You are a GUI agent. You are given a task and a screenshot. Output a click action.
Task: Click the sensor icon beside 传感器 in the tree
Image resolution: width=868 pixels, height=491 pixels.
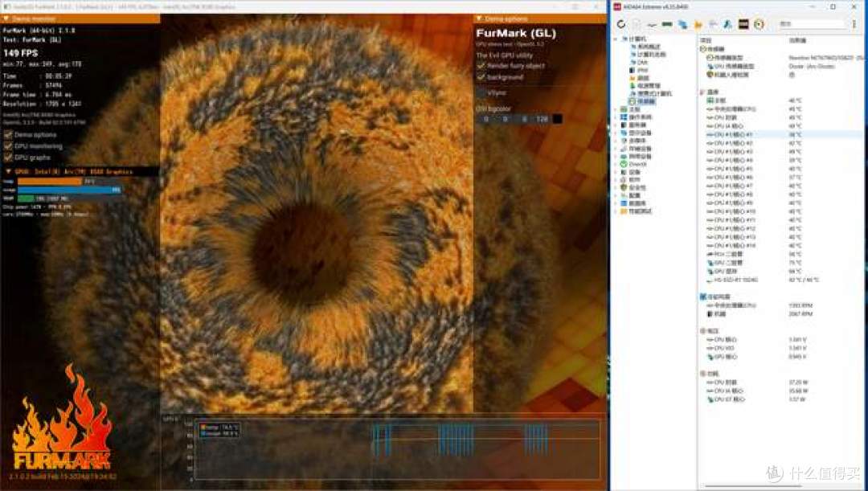point(633,102)
